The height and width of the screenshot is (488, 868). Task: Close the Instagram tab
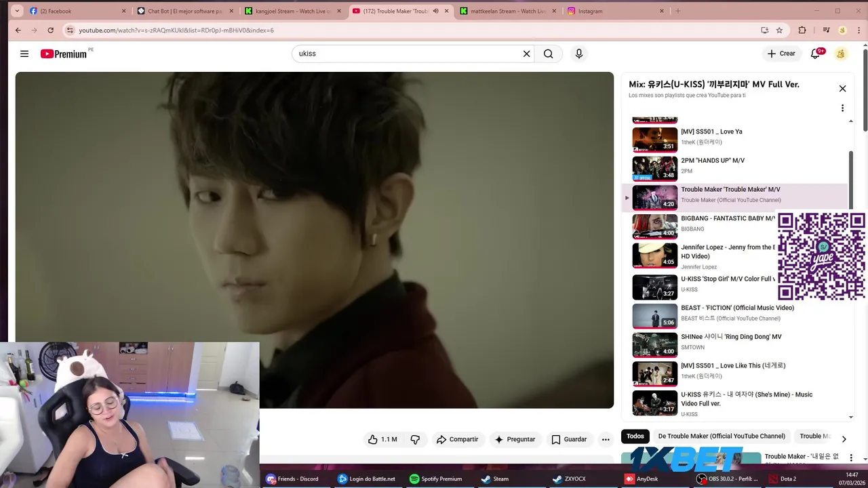[x=662, y=11]
